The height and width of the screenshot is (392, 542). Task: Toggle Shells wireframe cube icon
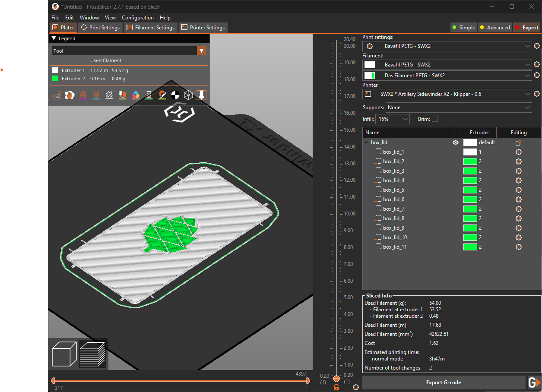[188, 95]
